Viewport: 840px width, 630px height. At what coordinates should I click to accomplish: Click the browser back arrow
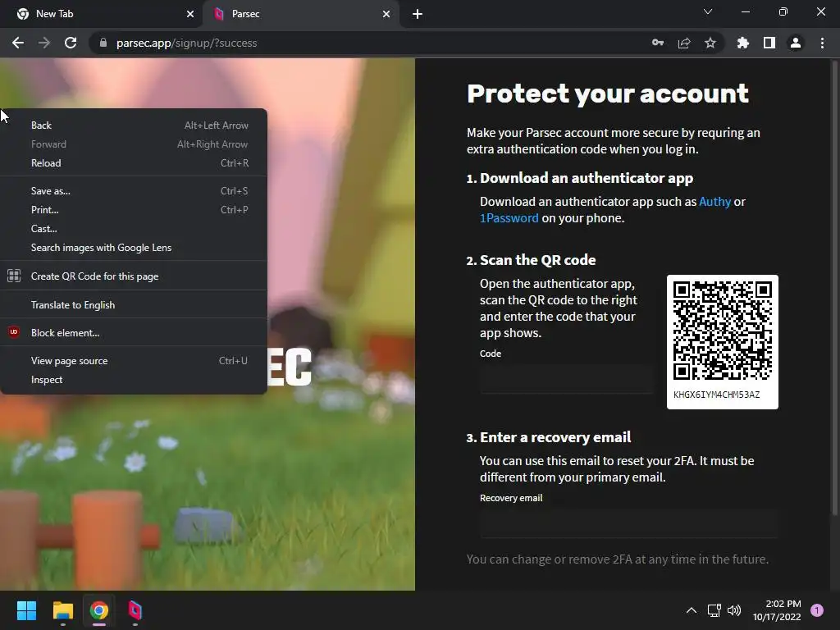18,43
